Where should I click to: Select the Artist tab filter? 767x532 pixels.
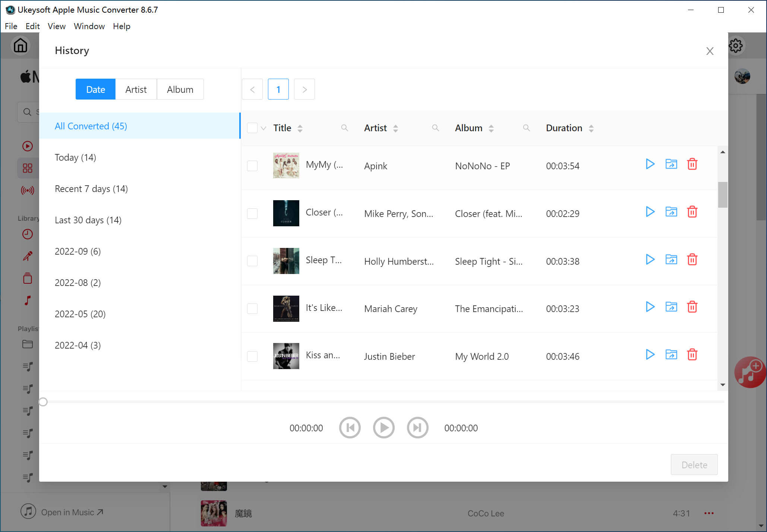pyautogui.click(x=136, y=89)
